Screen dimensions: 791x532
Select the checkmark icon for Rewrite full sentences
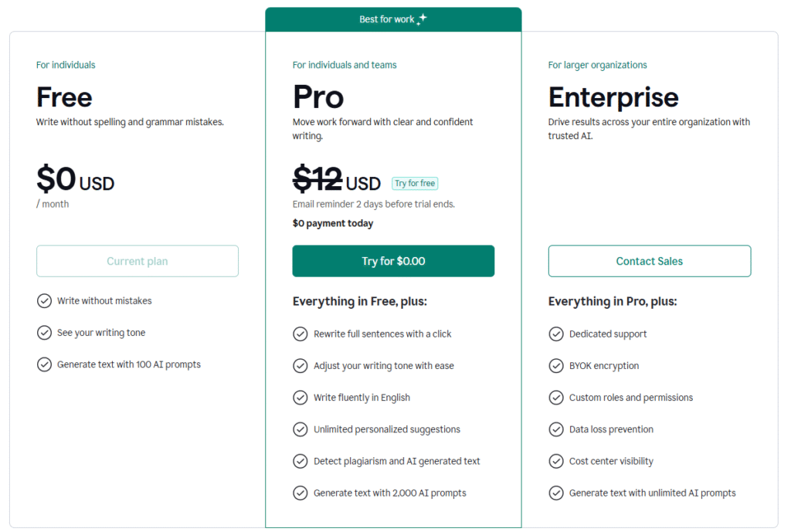click(x=300, y=334)
